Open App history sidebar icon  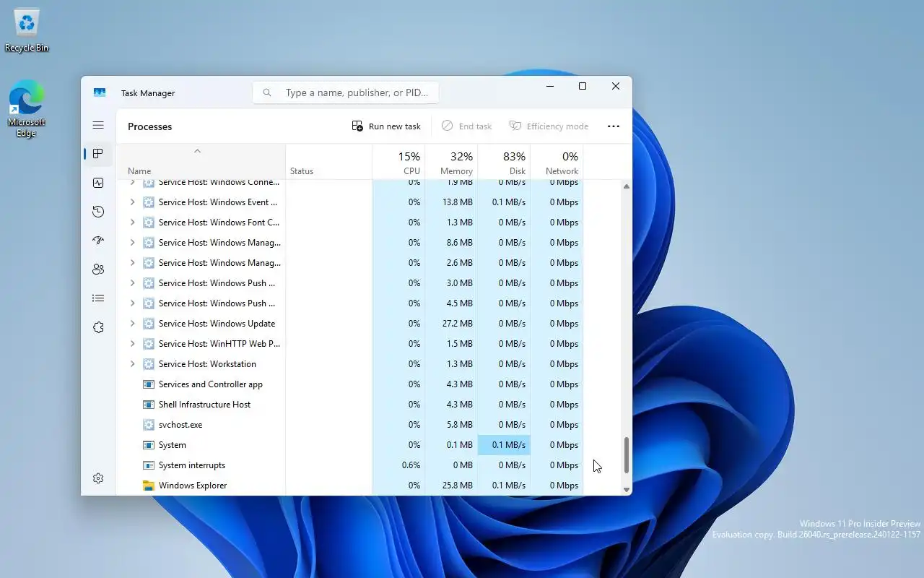click(98, 212)
